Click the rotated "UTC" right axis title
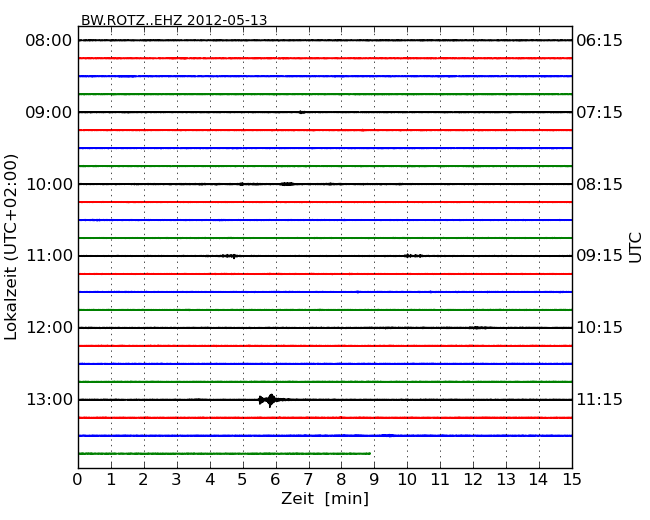The image size is (650, 520). [635, 248]
